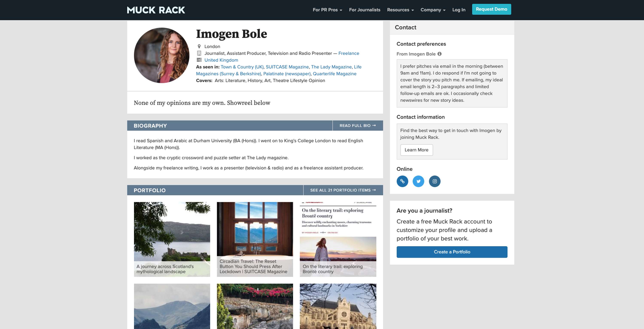Click READ FULL BIO
Screen dimensions: 644x329
(x=357, y=126)
